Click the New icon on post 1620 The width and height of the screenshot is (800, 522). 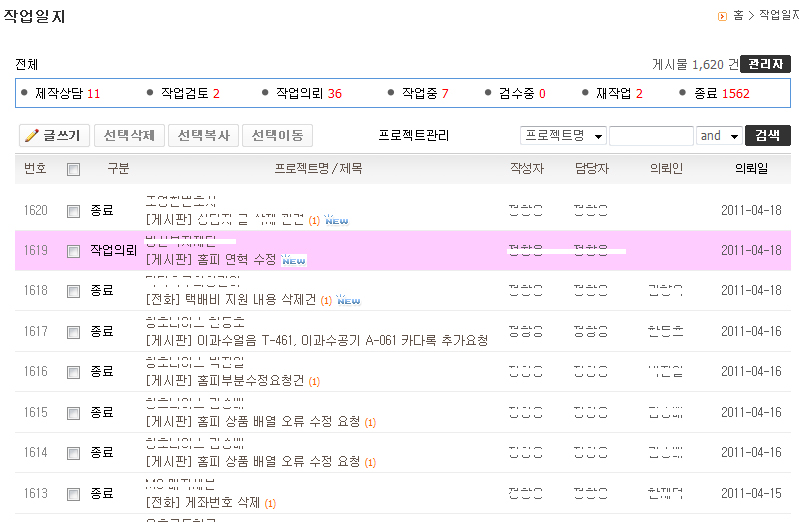pos(336,220)
